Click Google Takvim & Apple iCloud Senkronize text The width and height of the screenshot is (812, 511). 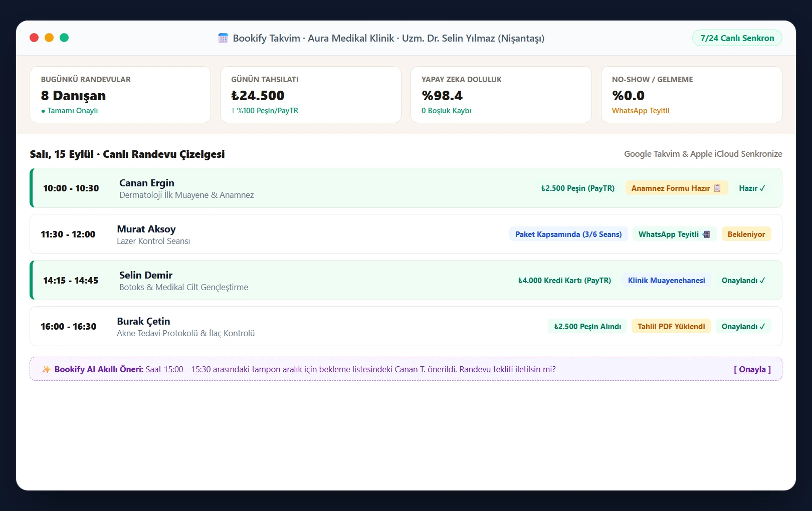point(703,154)
